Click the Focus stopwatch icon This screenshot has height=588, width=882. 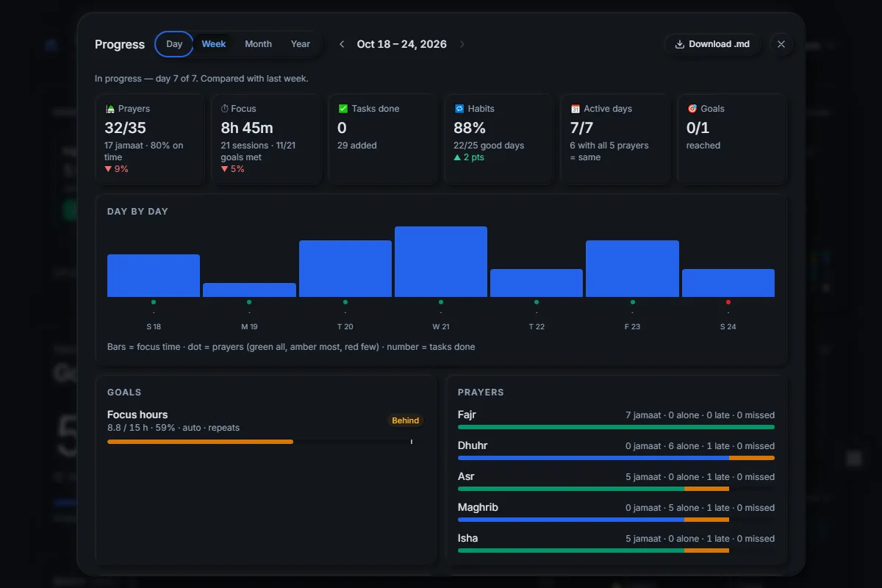click(225, 109)
